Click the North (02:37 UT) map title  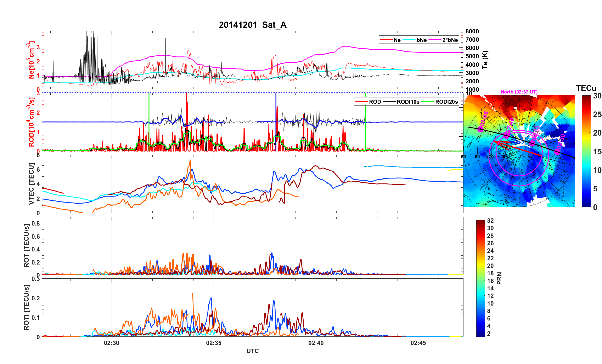pyautogui.click(x=519, y=92)
